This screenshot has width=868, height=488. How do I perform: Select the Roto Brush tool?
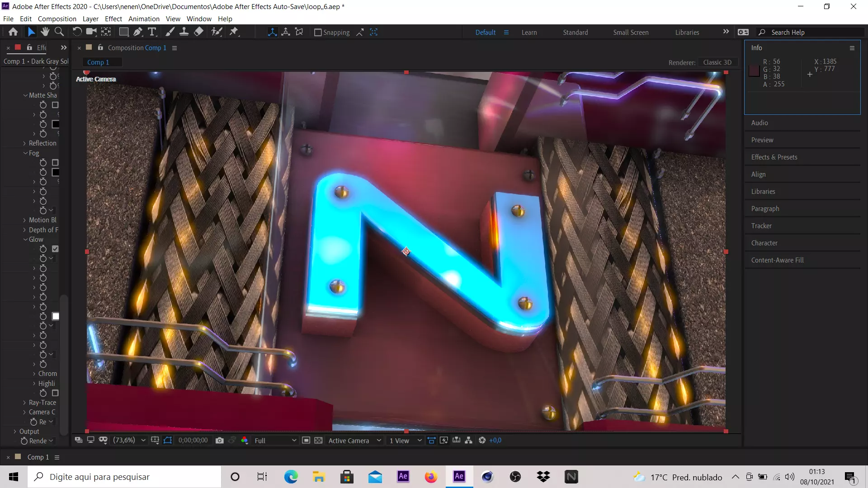tap(217, 32)
